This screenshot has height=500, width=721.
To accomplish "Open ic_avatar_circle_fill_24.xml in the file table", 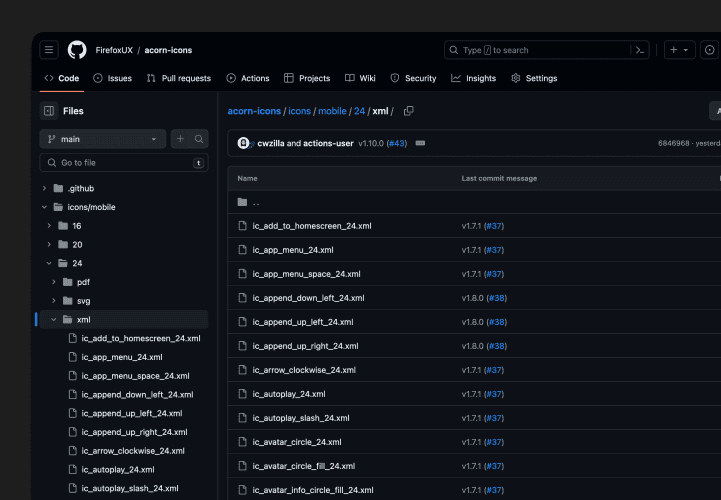I will (x=303, y=466).
